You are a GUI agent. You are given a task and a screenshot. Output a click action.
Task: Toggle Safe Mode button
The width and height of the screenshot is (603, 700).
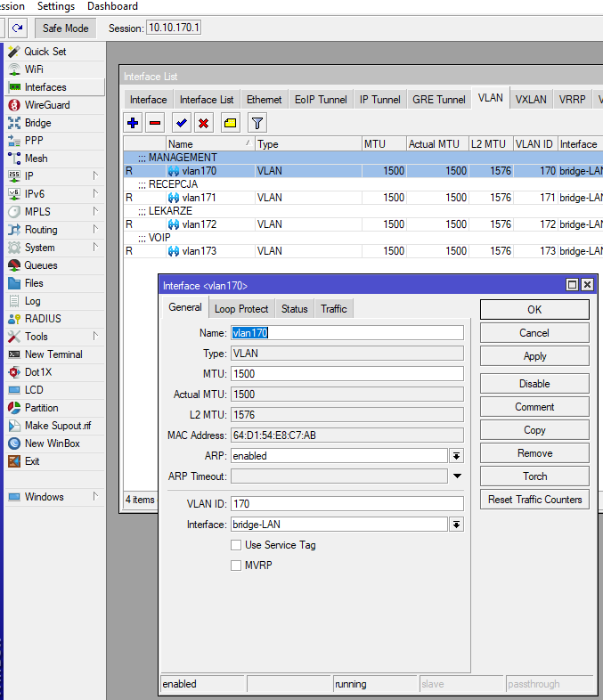tap(65, 28)
